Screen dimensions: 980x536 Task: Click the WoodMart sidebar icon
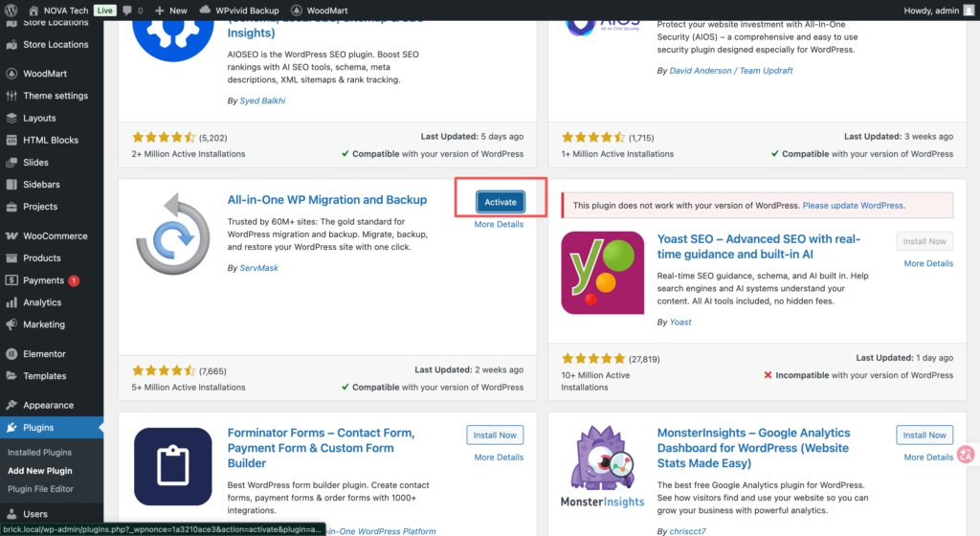click(11, 73)
